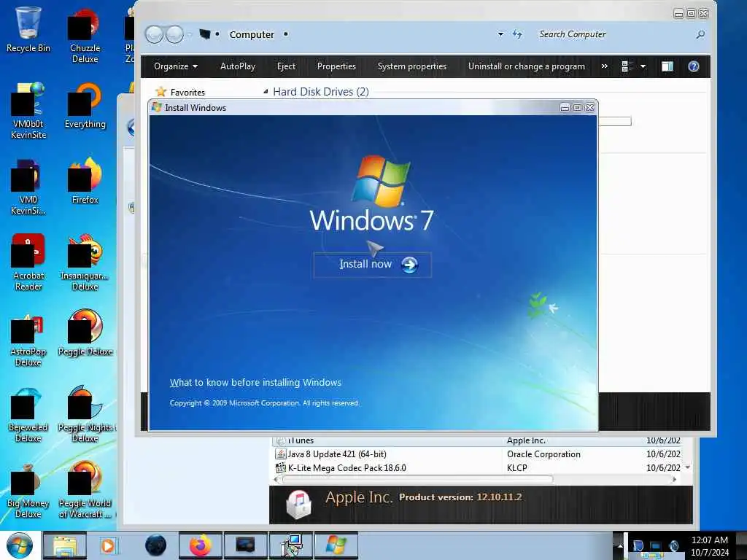
Task: Open Windows Explorer from the taskbar
Action: click(x=65, y=545)
